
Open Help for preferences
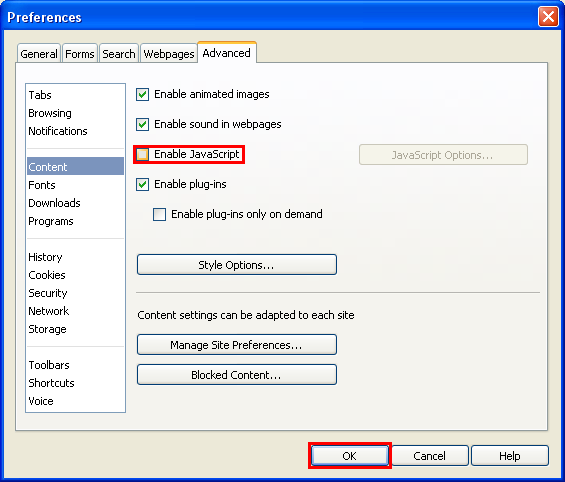[510, 456]
